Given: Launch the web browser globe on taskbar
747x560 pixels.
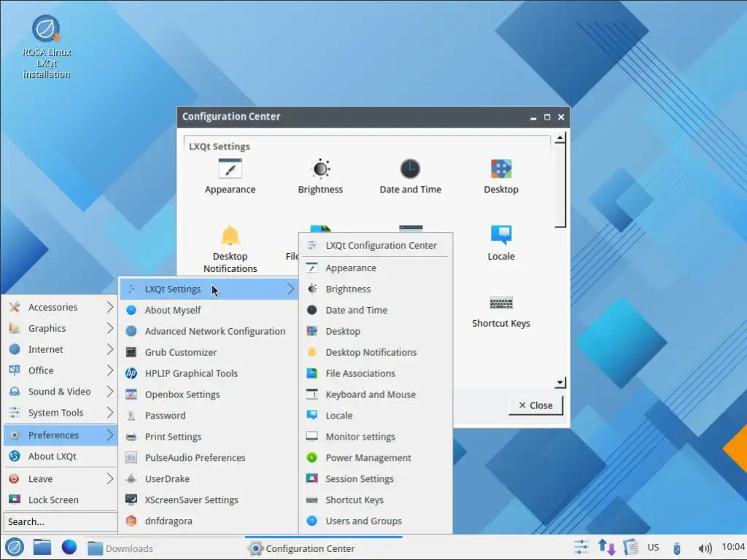Looking at the screenshot, I should (x=69, y=547).
